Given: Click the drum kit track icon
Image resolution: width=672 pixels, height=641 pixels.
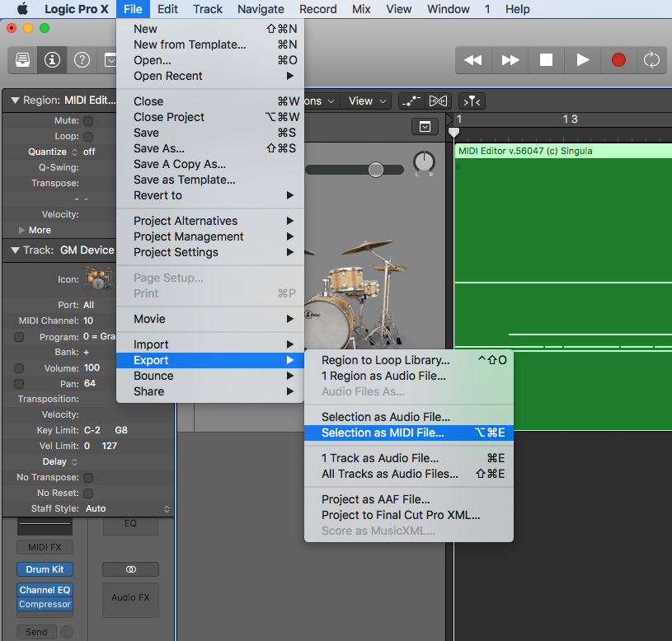Looking at the screenshot, I should click(x=99, y=278).
